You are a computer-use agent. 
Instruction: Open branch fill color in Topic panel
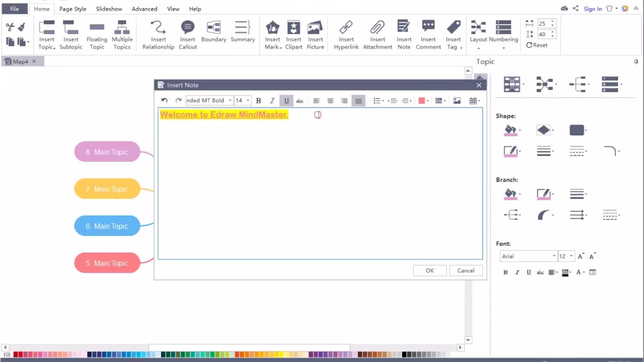click(x=510, y=194)
